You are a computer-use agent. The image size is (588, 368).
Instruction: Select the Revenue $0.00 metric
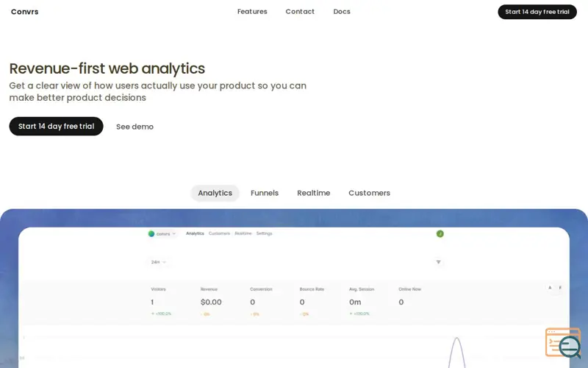tap(211, 302)
